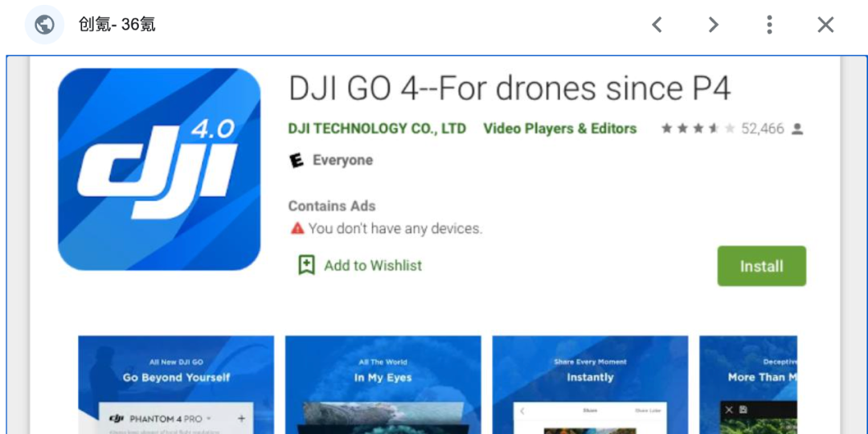Go forward with the right chevron

point(714,24)
